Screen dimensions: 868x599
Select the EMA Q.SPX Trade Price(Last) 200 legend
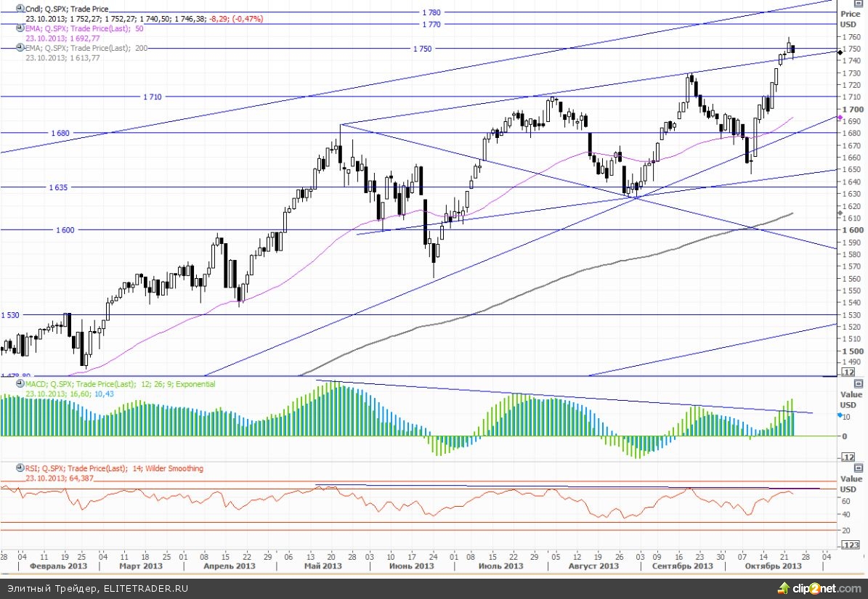click(x=86, y=48)
